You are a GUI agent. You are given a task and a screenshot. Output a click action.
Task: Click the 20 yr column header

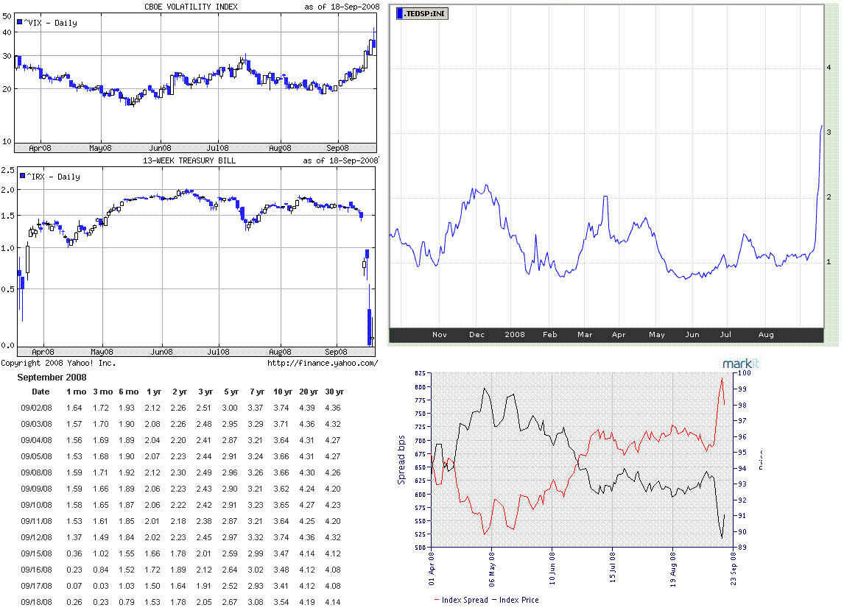click(x=309, y=392)
